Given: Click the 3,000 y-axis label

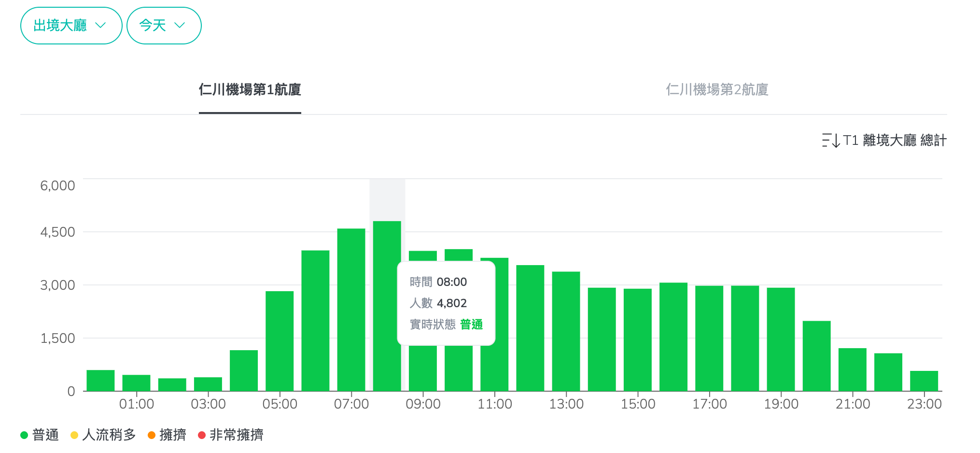Looking at the screenshot, I should [x=57, y=285].
